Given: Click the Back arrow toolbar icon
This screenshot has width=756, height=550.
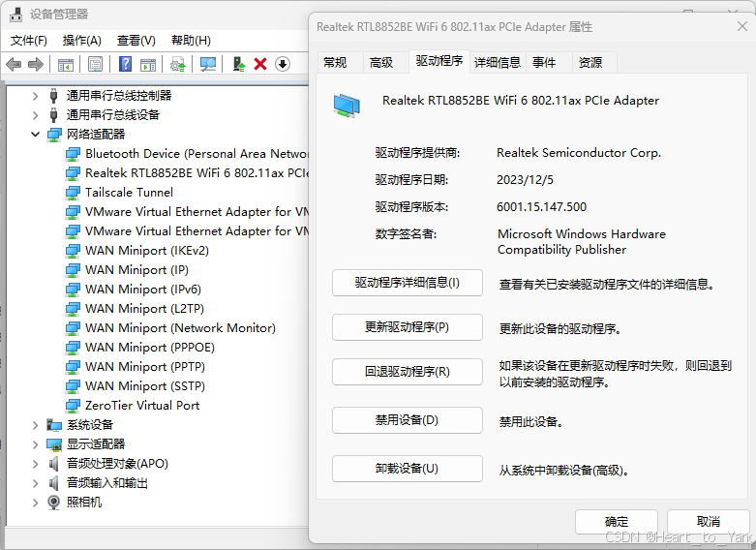Looking at the screenshot, I should coord(14,64).
